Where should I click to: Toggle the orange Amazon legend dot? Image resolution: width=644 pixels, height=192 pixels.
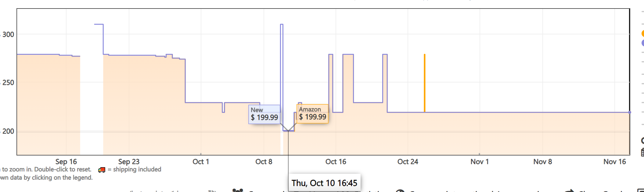pyautogui.click(x=642, y=33)
